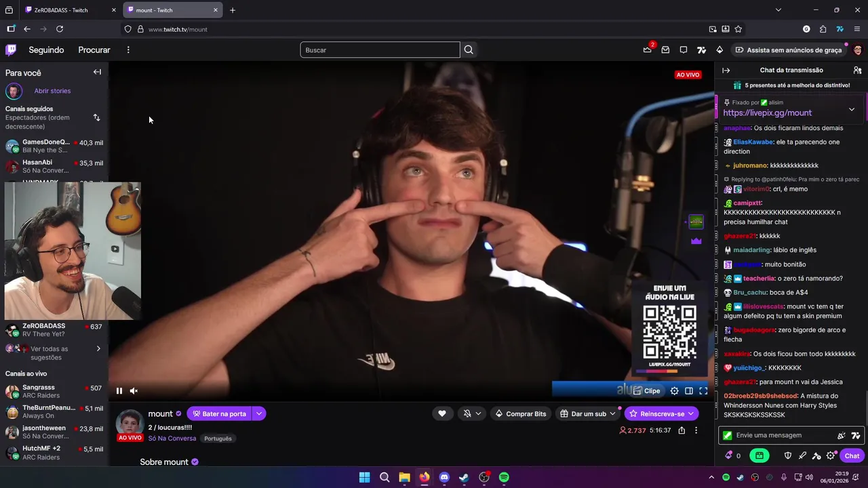Open Prime loot crown icon
The image size is (868, 488).
[648, 49]
